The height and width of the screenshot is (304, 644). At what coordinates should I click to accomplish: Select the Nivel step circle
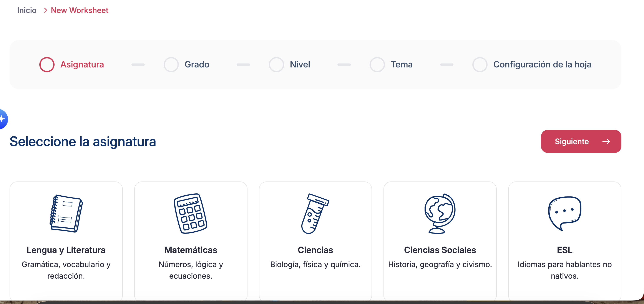point(276,65)
